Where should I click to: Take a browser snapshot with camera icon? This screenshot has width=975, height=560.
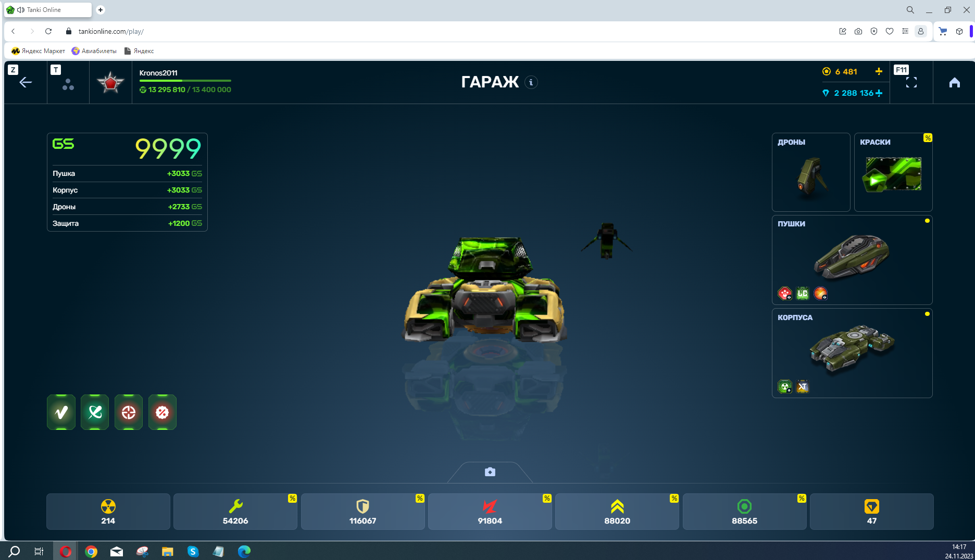pyautogui.click(x=858, y=31)
